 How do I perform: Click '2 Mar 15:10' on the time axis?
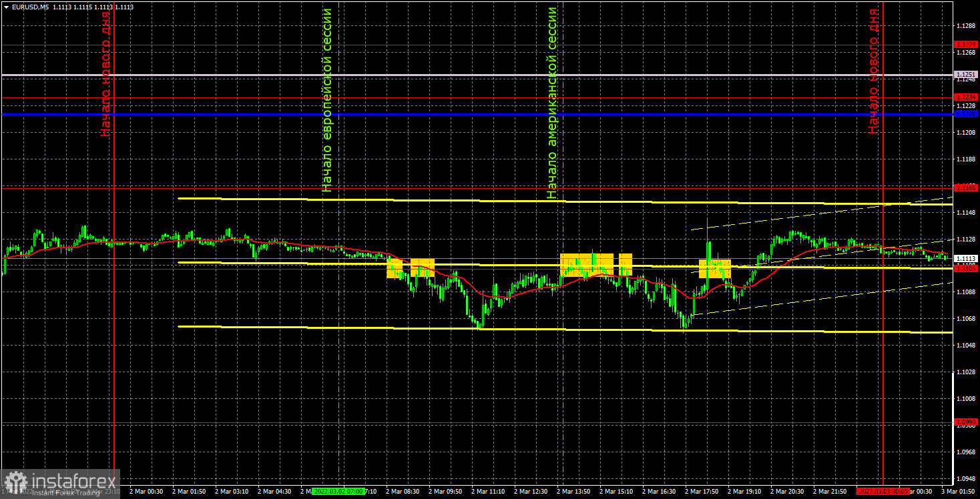[x=616, y=491]
